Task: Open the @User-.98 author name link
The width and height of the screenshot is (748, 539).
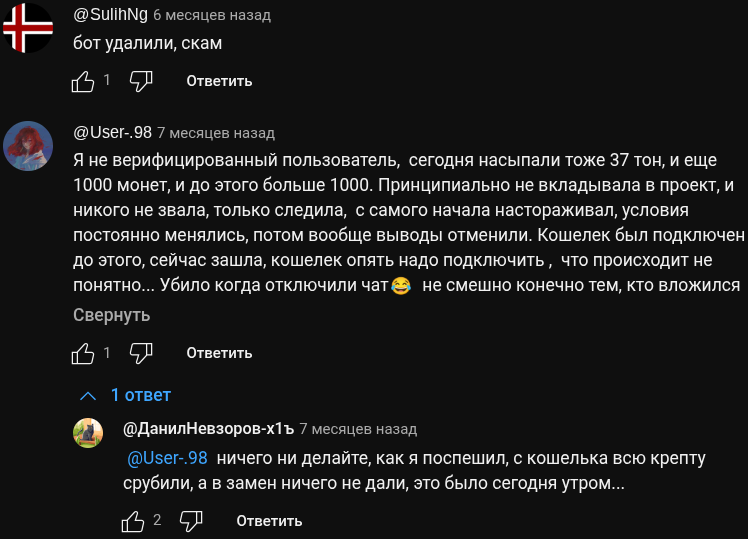Action: point(112,132)
